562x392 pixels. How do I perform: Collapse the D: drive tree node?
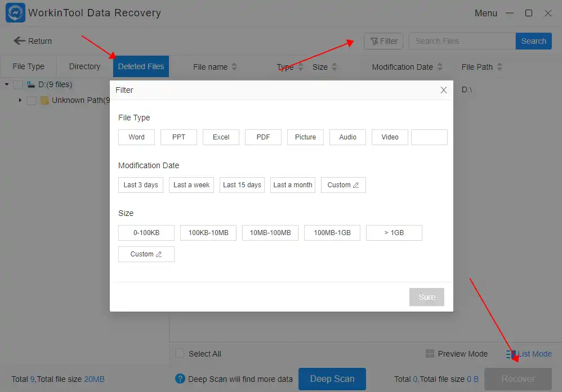pyautogui.click(x=7, y=84)
